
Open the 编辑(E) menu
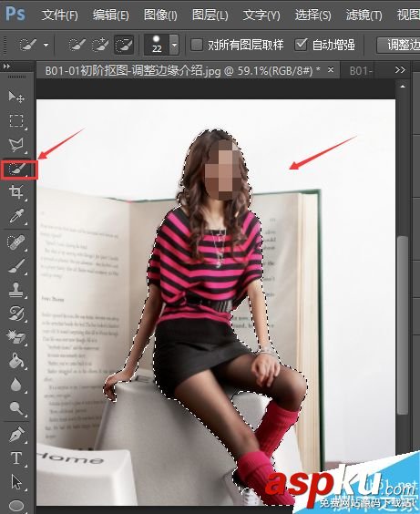(111, 15)
